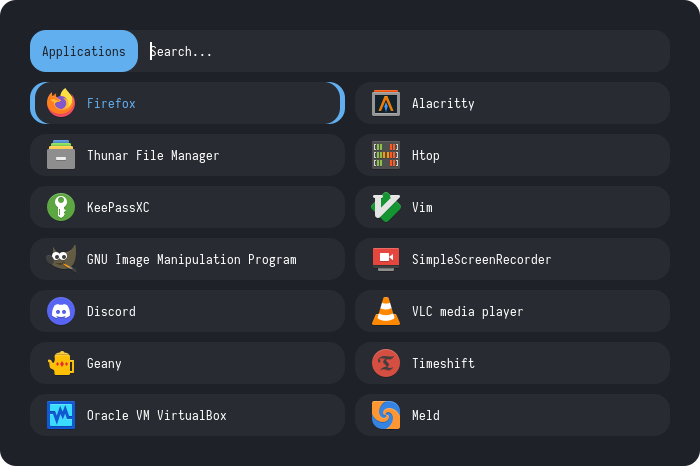Click the green Vim logo icon

386,207
